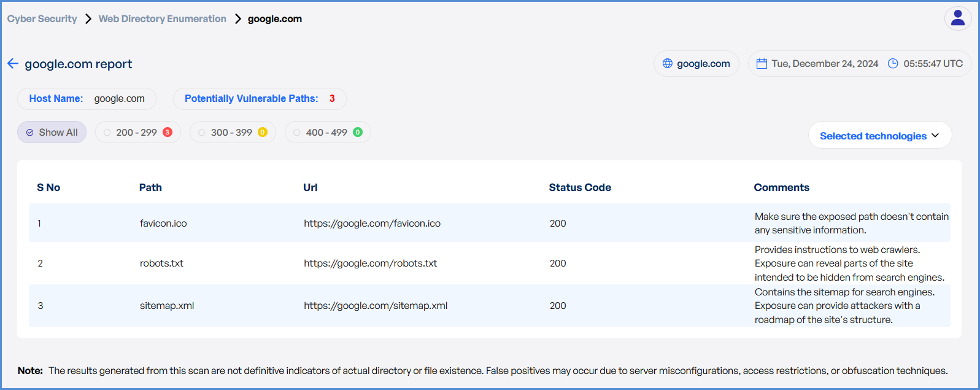Select the Show All filter
The width and height of the screenshot is (980, 390).
click(52, 132)
